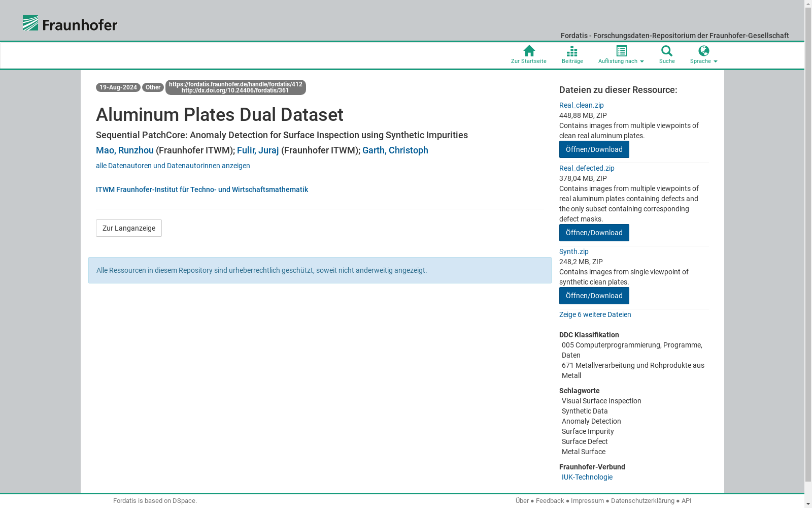Click scrollbar down arrow
Screen dimensions: 812x508
click(x=808, y=504)
